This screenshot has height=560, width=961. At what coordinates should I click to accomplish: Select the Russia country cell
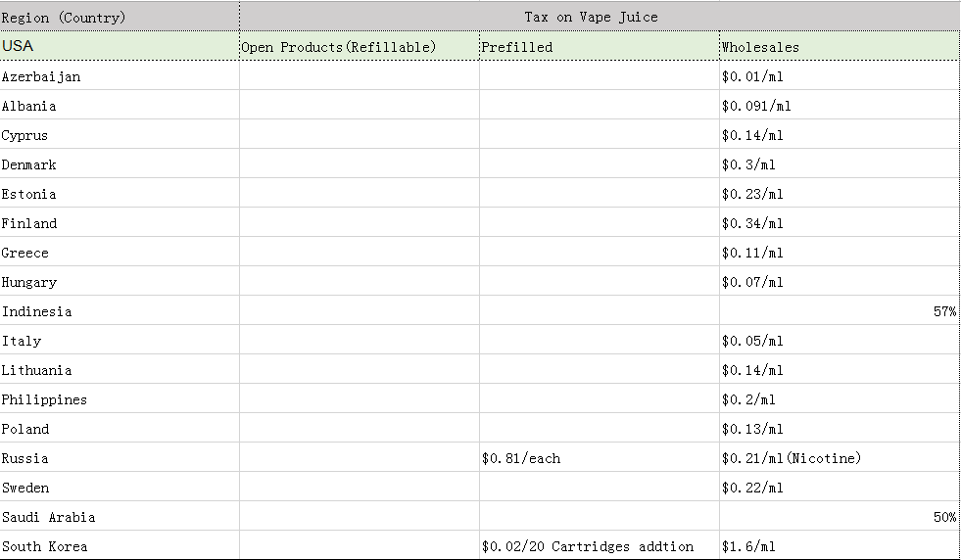(x=120, y=458)
